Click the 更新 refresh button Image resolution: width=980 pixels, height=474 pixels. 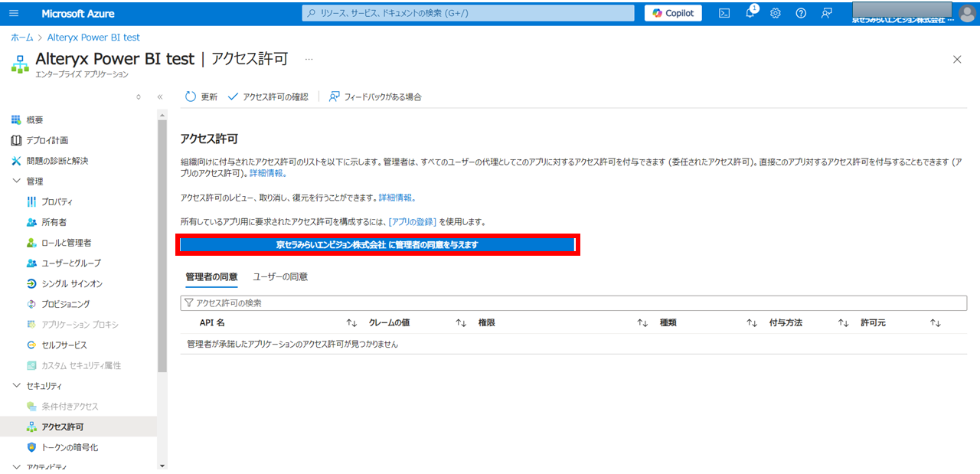pyautogui.click(x=201, y=96)
